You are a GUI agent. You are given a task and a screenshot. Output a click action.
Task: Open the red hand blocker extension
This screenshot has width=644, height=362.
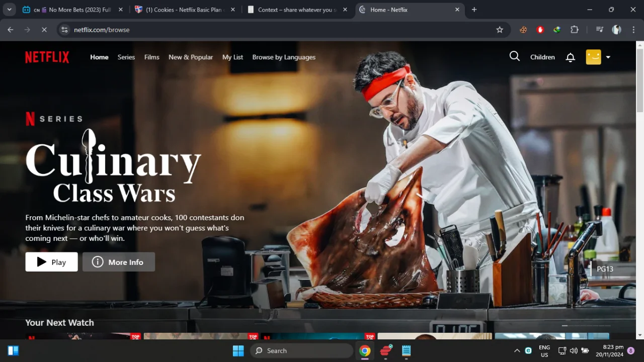[x=540, y=30]
